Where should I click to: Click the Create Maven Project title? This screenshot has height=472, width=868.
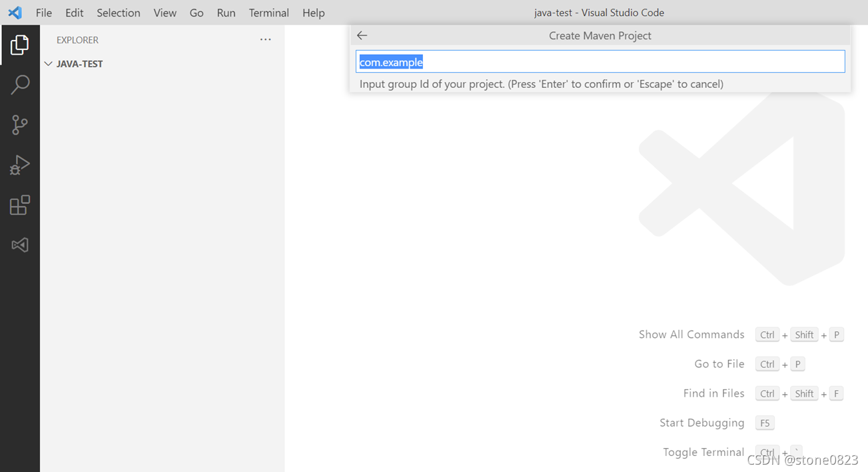click(600, 36)
